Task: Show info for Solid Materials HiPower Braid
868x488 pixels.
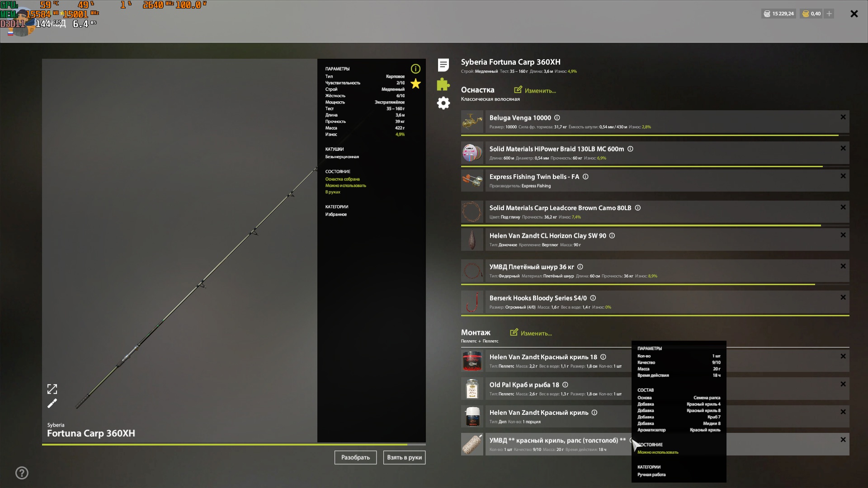Action: pyautogui.click(x=630, y=149)
